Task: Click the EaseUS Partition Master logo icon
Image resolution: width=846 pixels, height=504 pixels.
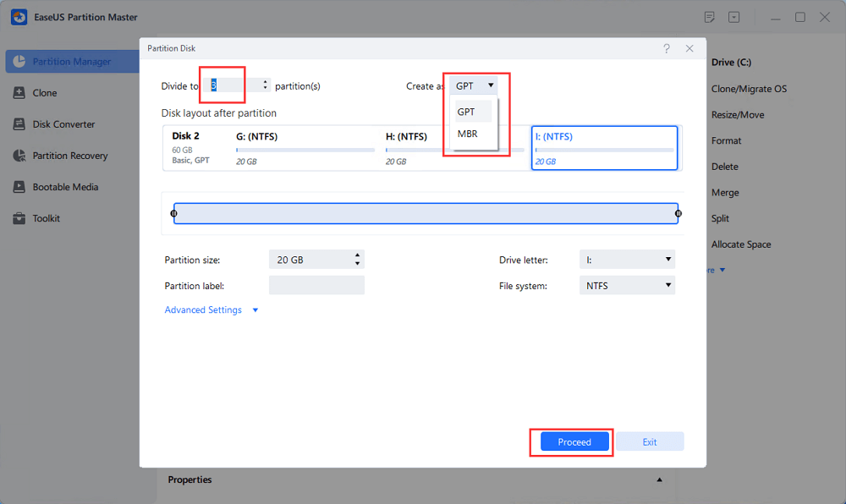Action: click(x=19, y=17)
